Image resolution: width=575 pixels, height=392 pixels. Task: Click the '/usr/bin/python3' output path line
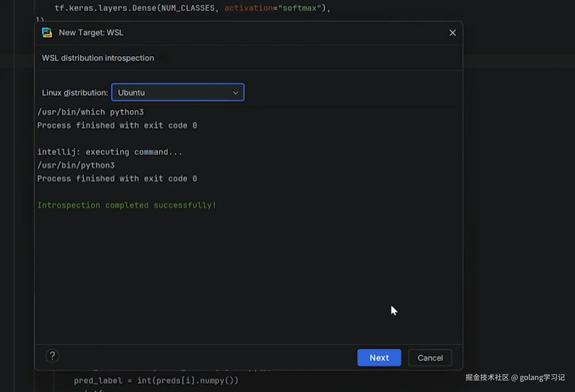[x=76, y=165]
